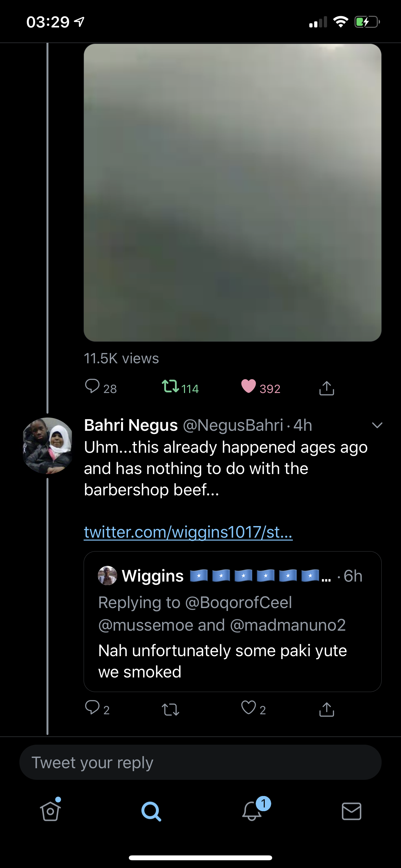Open the @NegusBahri handle profile
The height and width of the screenshot is (868, 401).
(x=233, y=425)
